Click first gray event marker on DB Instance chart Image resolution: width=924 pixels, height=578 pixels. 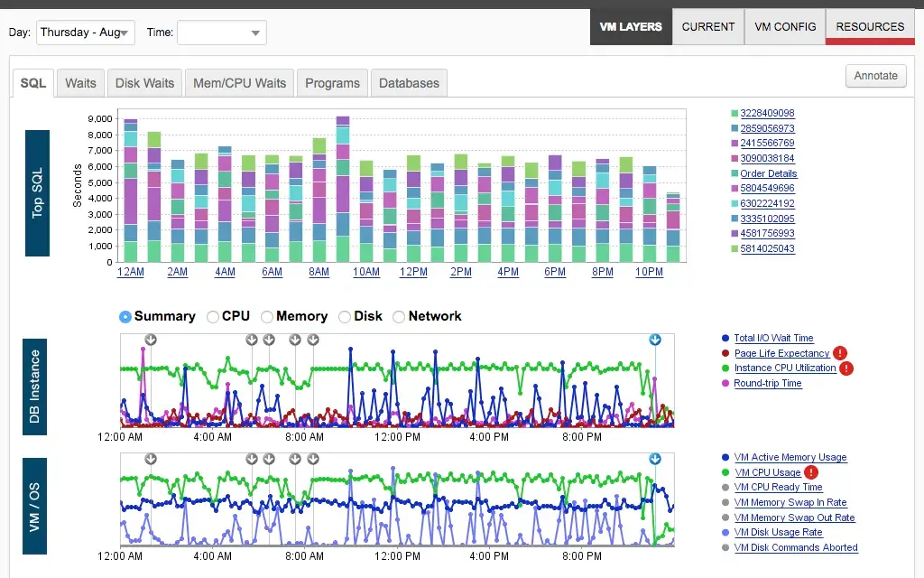pyautogui.click(x=151, y=340)
